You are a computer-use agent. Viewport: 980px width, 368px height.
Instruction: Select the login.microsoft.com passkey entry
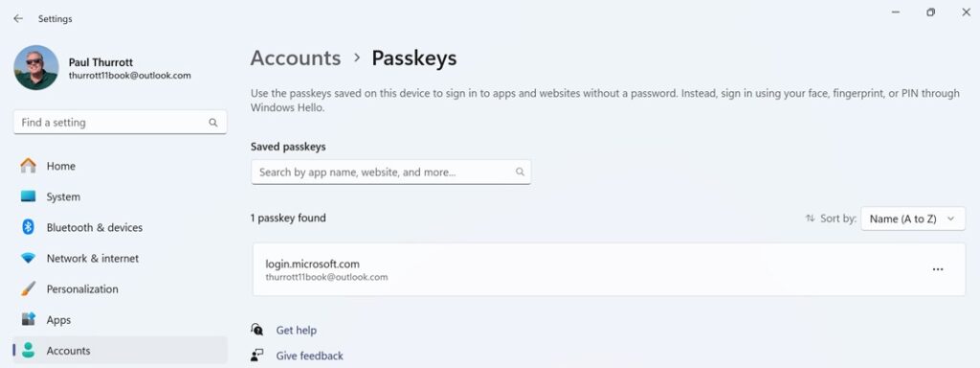[x=609, y=269]
